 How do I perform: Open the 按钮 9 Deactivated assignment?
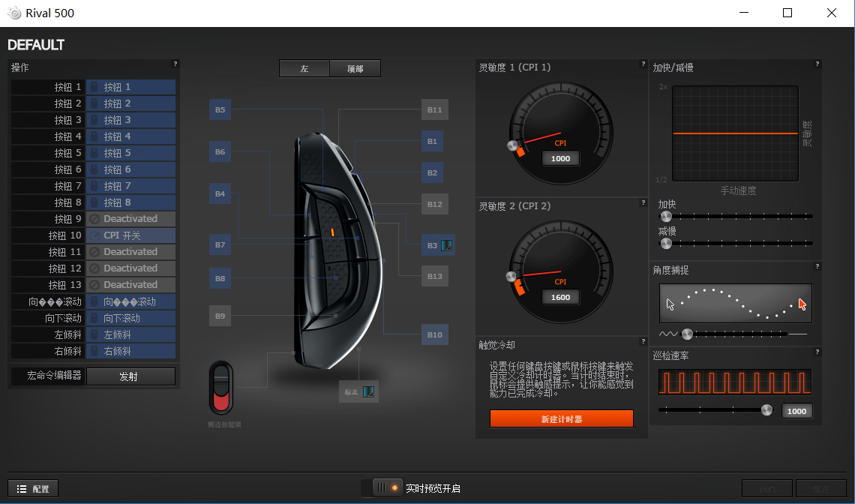pyautogui.click(x=130, y=219)
